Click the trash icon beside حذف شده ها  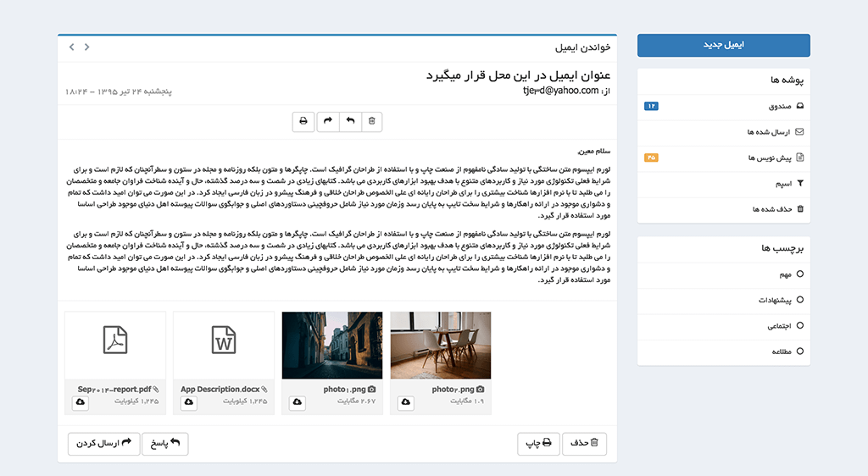800,209
